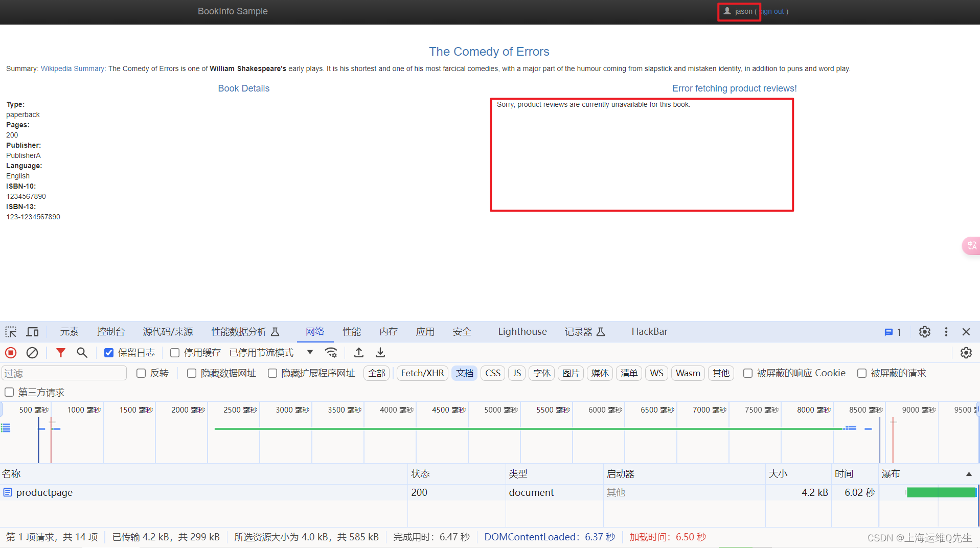Image resolution: width=980 pixels, height=548 pixels.
Task: Open the console messages issue counter
Action: pos(893,332)
